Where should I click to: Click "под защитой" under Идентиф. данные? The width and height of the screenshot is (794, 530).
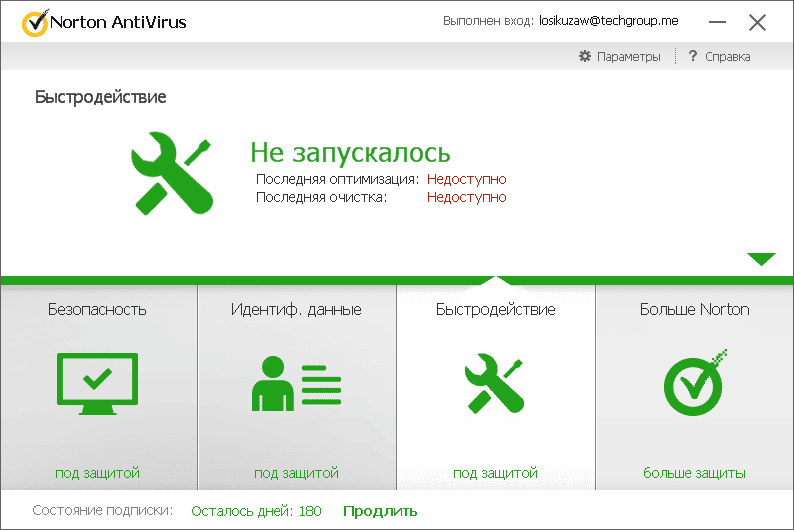[x=296, y=473]
